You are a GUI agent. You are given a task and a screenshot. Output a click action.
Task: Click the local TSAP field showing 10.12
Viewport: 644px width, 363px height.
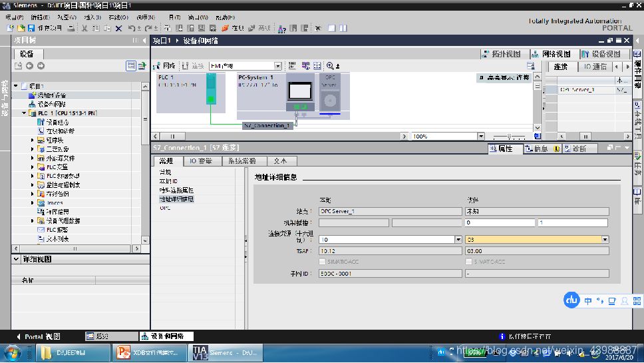(390, 251)
